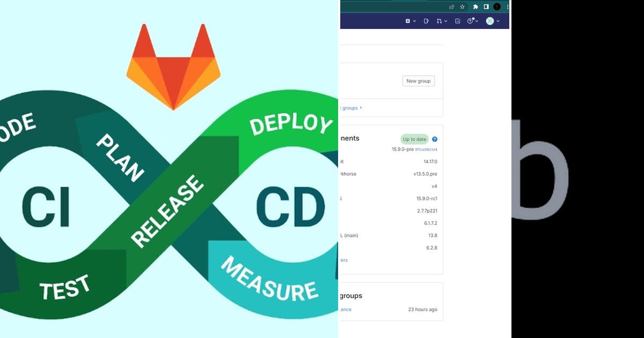Bookmark this page with the star icon
Image resolution: width=644 pixels, height=338 pixels.
462,7
